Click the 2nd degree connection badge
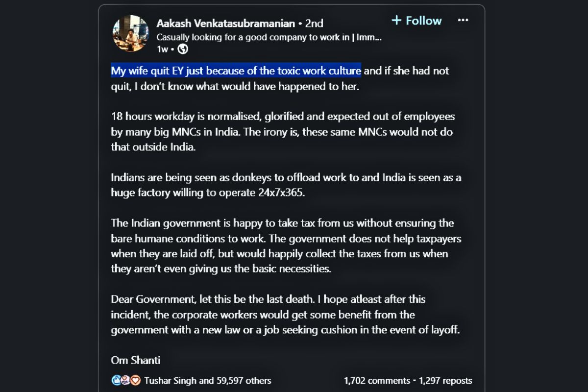 314,23
